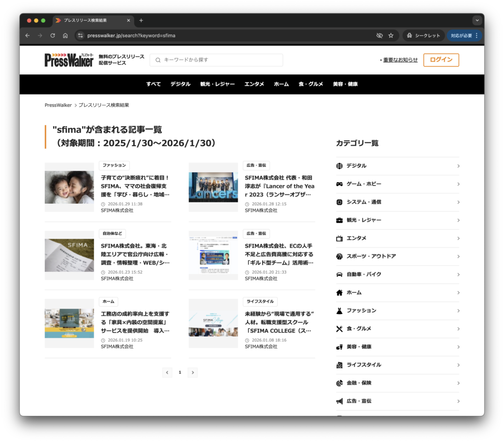Click the PressWalker logo
504x442 pixels.
pyautogui.click(x=68, y=60)
